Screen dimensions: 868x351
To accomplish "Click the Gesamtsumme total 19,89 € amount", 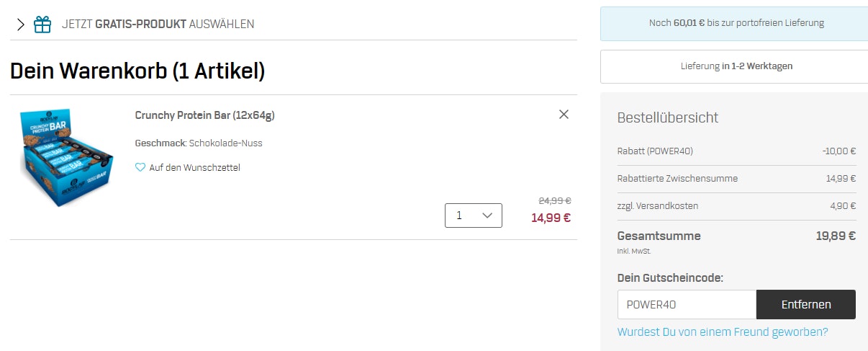I will point(835,236).
